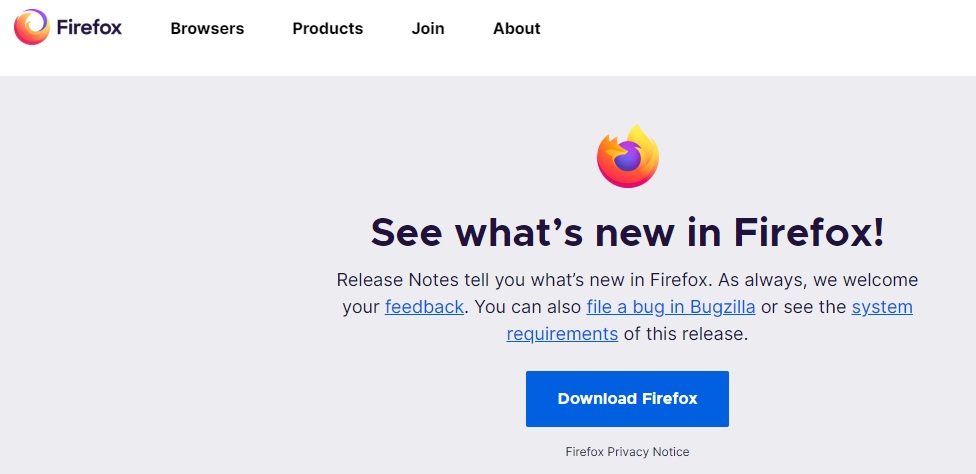Viewport: 976px width, 474px height.
Task: Click the large Firefox logo above the heading
Action: pyautogui.click(x=627, y=156)
